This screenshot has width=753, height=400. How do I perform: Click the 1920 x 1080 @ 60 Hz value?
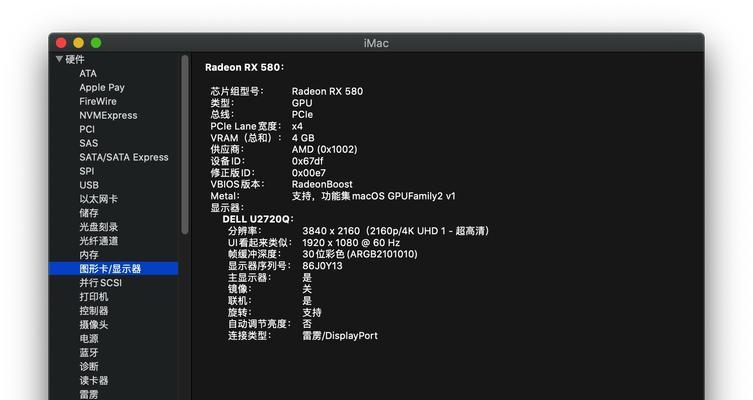coord(351,242)
